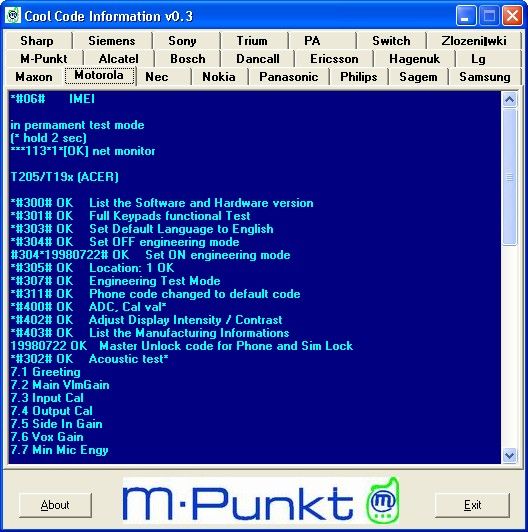Click the ADC, Cal val line
528x532 pixels.
pyautogui.click(x=88, y=307)
